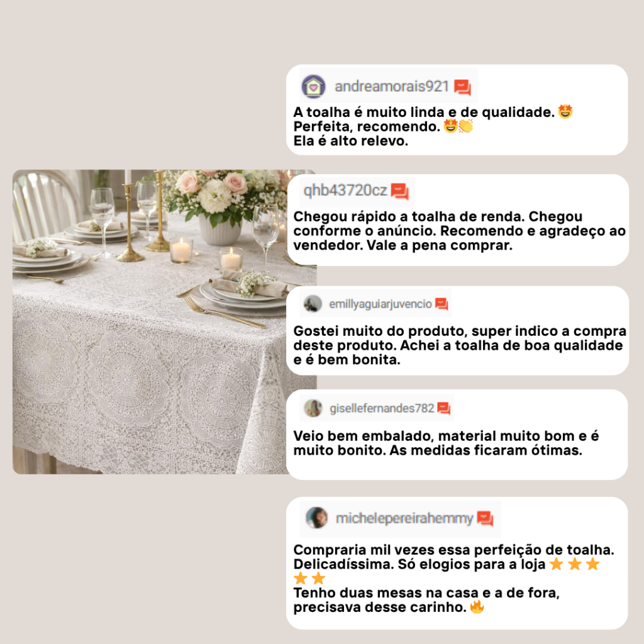644x644 pixels.
Task: Click andreamorais921's house avatar icon
Action: 314,87
